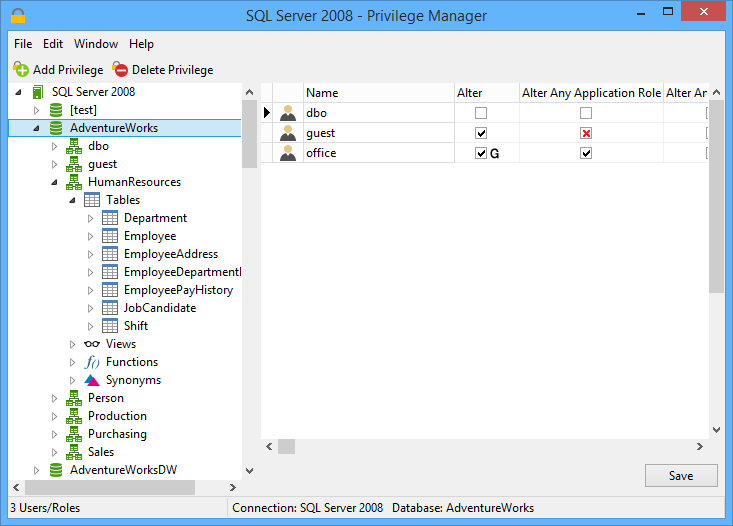This screenshot has width=733, height=526.
Task: Click the guest schema icon in tree
Action: coord(74,164)
